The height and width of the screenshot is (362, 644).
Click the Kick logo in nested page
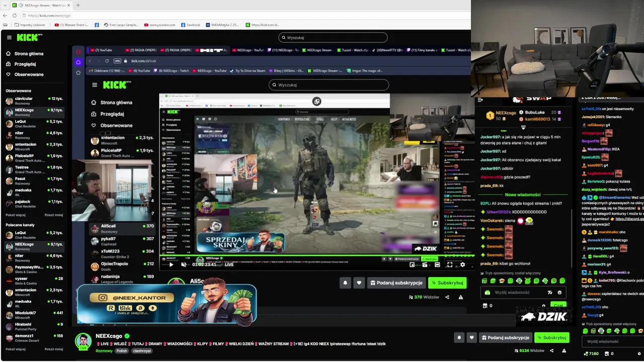pos(117,85)
